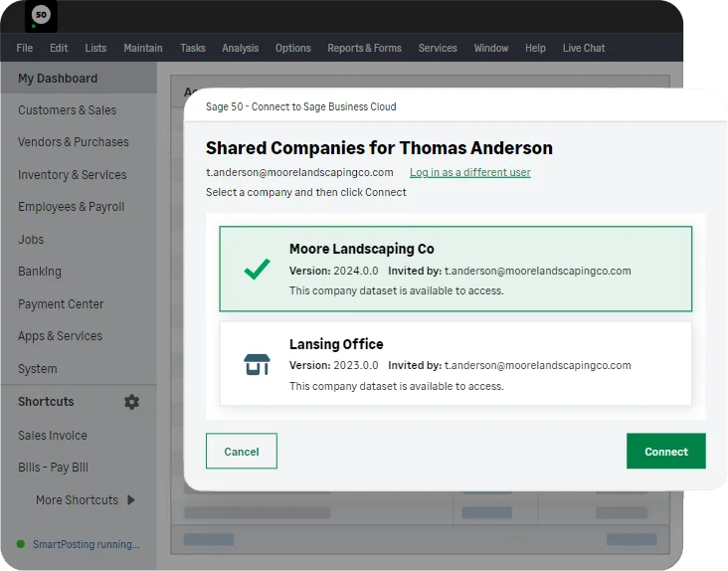Image resolution: width=728 pixels, height=571 pixels.
Task: Click the dialog title Sage 50 - Connect
Action: 301,106
